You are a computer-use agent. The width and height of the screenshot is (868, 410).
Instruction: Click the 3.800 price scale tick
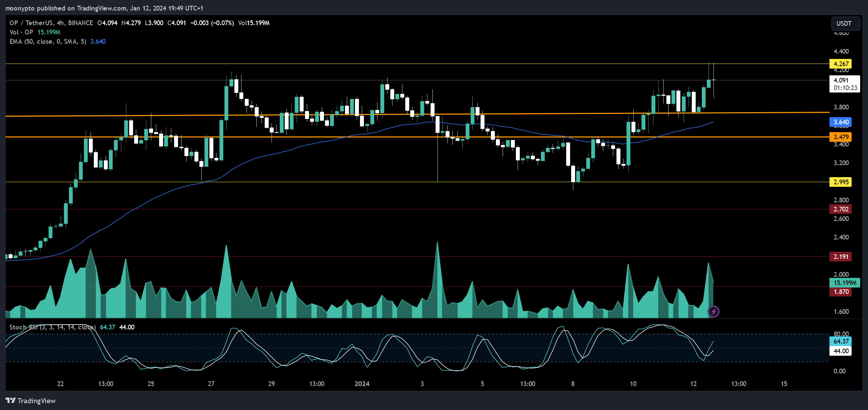(841, 107)
